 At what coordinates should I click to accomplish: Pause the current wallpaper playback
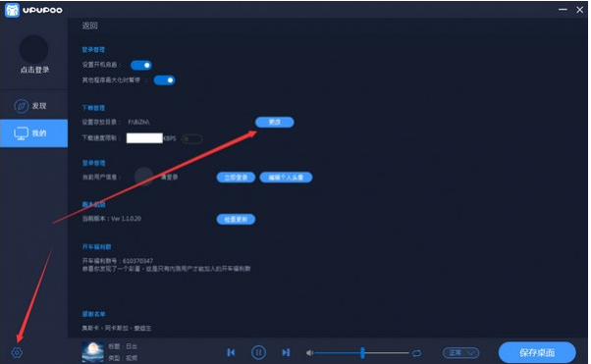pos(258,352)
